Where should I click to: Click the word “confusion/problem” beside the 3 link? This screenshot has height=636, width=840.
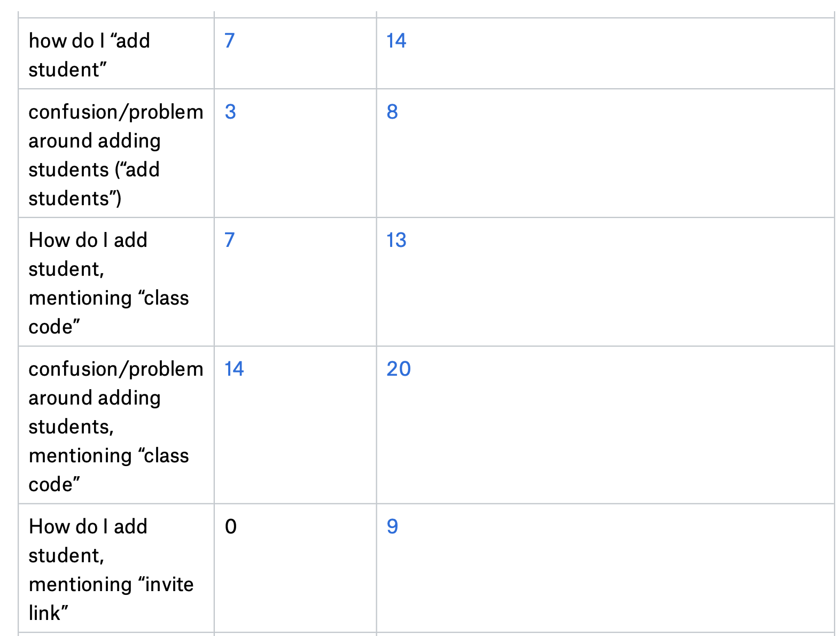pos(115,112)
